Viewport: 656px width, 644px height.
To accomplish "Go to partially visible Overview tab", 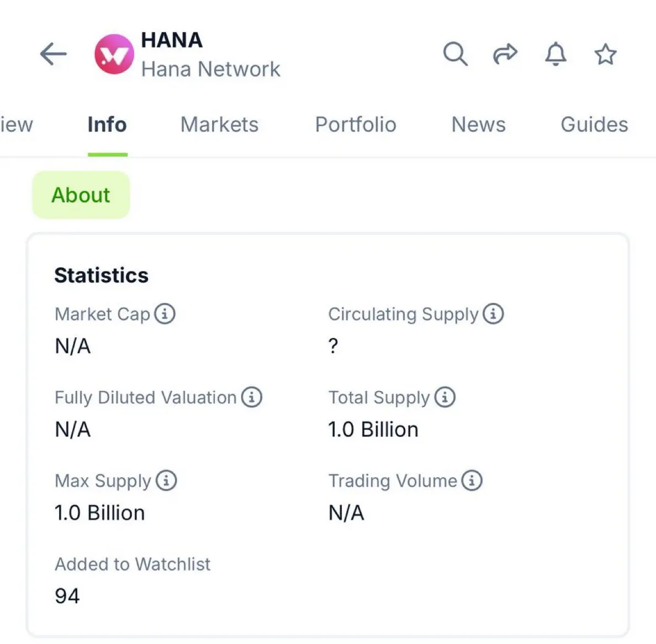I will click(17, 125).
